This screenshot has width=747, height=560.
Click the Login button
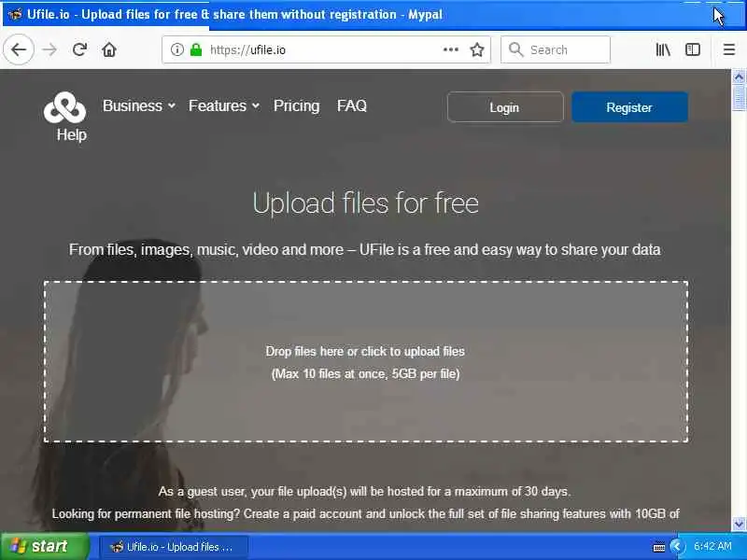505,107
